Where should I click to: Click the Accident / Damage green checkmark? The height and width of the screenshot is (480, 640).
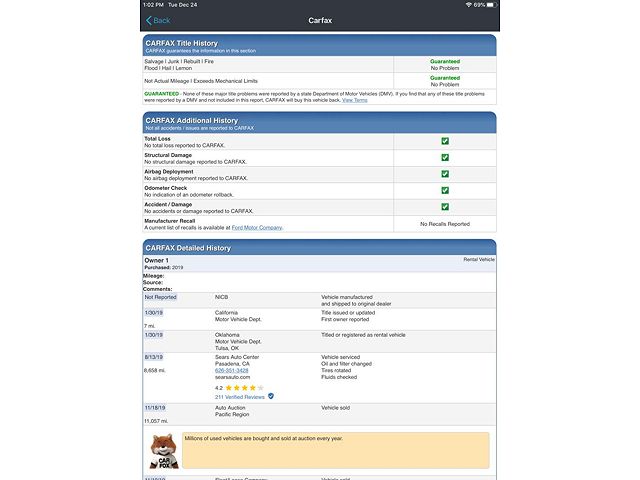[x=445, y=207]
